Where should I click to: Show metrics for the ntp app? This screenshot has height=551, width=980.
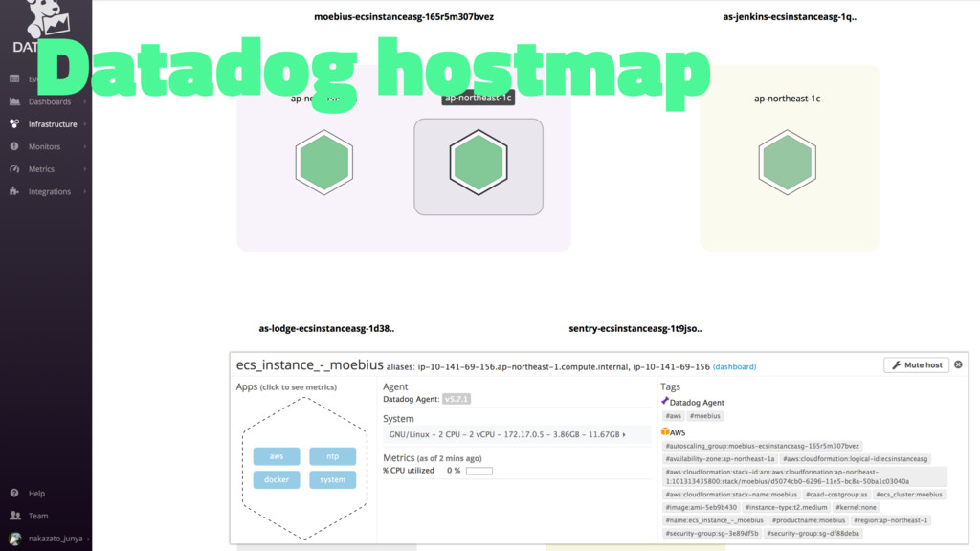click(x=332, y=456)
